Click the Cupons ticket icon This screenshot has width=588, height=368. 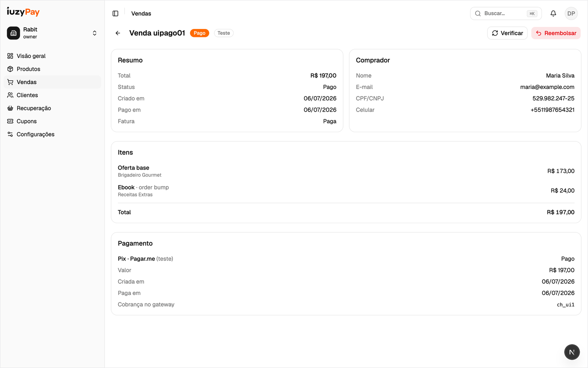10,121
